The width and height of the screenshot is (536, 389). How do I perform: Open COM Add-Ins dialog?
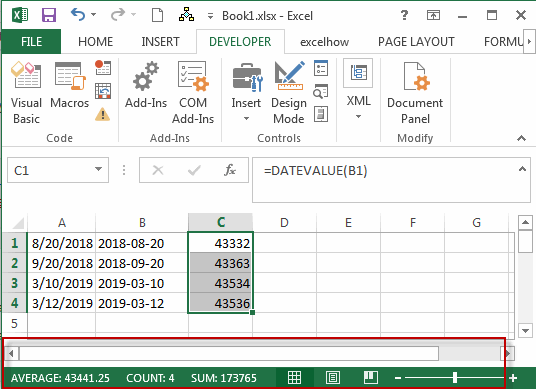pyautogui.click(x=193, y=92)
